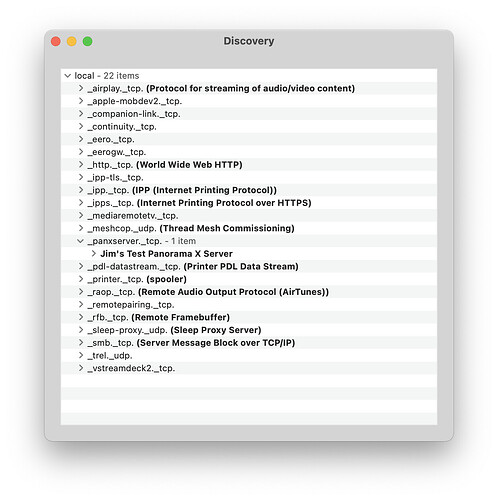Select the _vstreamdeck2._tcp. entry
497x500 pixels.
click(249, 368)
